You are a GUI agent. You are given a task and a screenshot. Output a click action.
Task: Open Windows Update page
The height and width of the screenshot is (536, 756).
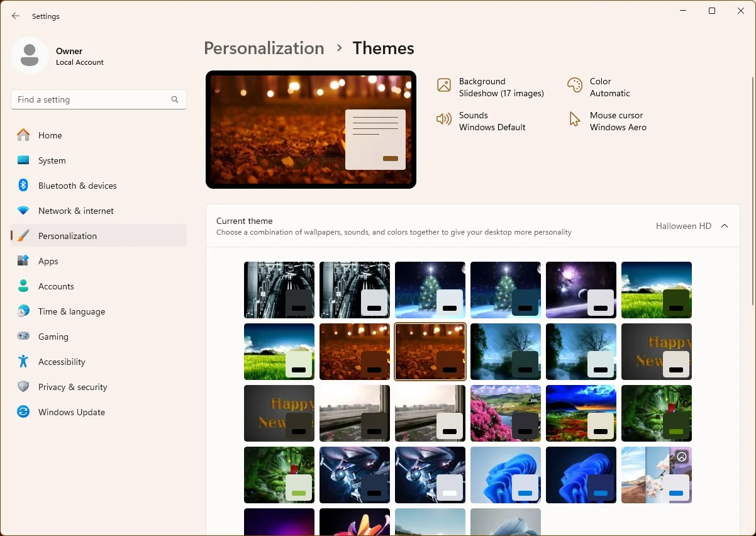point(99,412)
